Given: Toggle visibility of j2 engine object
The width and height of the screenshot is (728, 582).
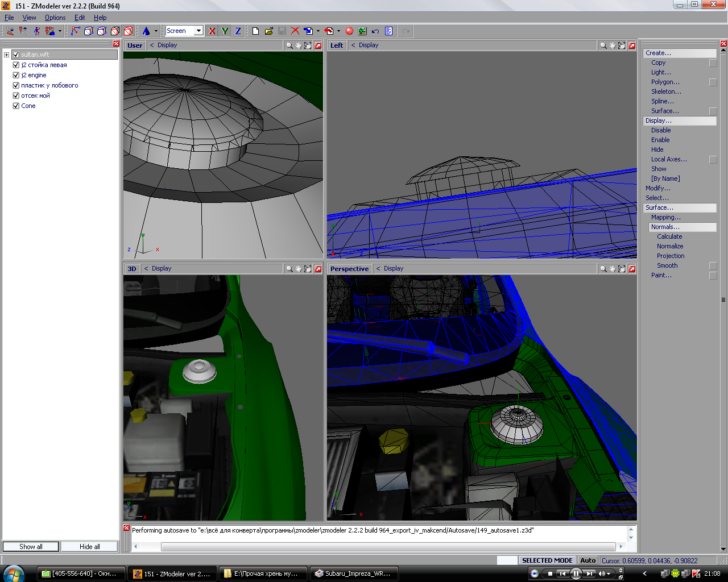Looking at the screenshot, I should tap(16, 75).
